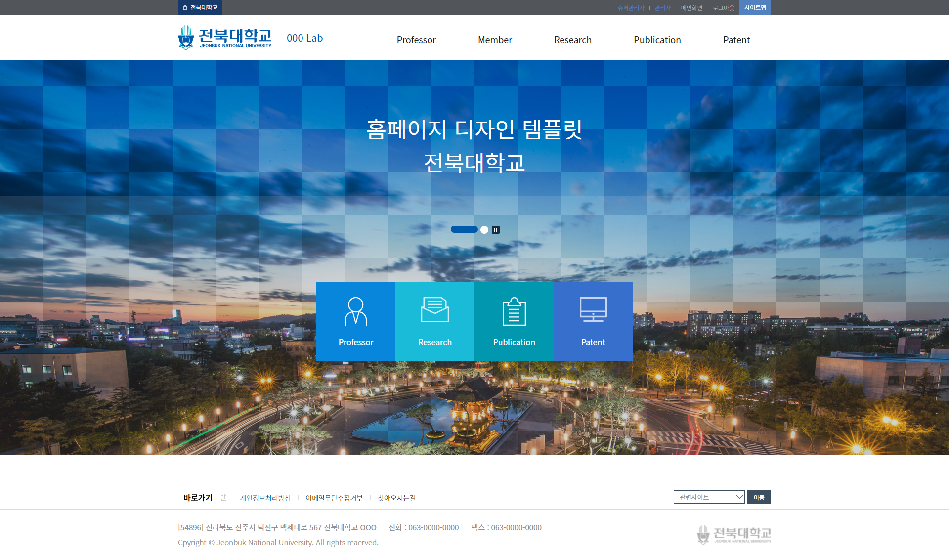Pause the banner slideshow
The image size is (949, 560).
(496, 230)
